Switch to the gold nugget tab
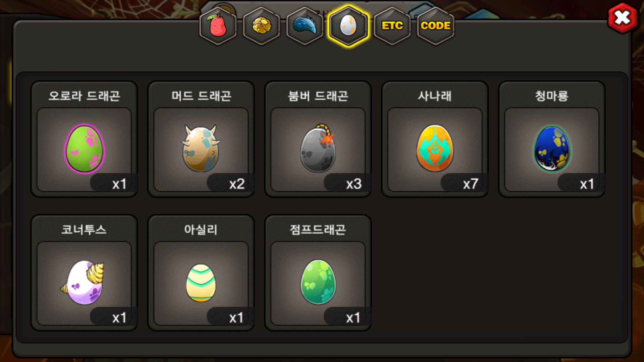 (262, 25)
